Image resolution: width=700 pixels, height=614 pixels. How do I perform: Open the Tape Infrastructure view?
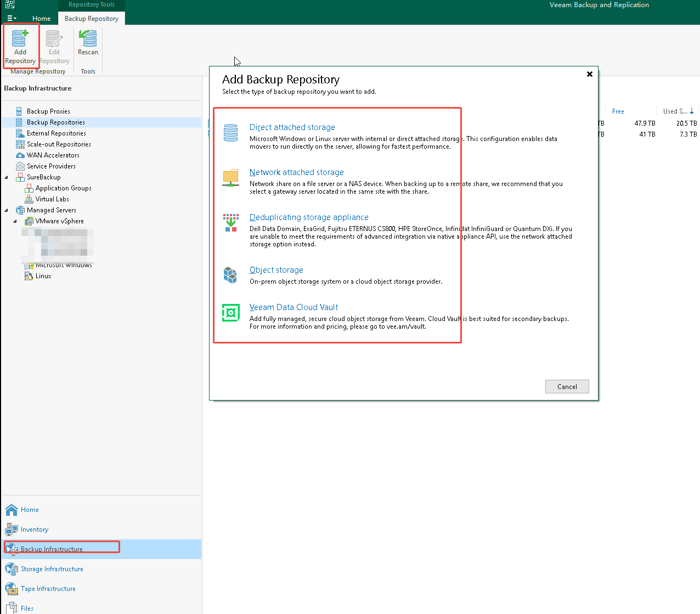[48, 589]
